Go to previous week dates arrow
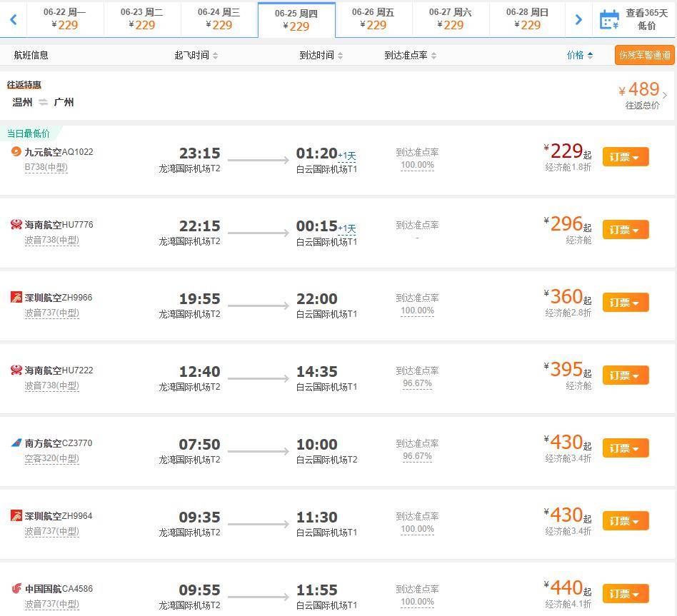Screen dimensions: 677x616 [14, 19]
